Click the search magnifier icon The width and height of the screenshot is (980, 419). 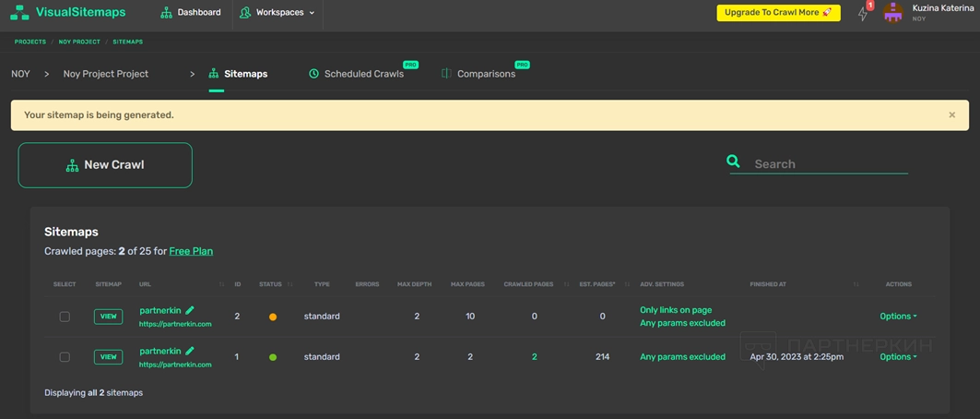coord(733,162)
